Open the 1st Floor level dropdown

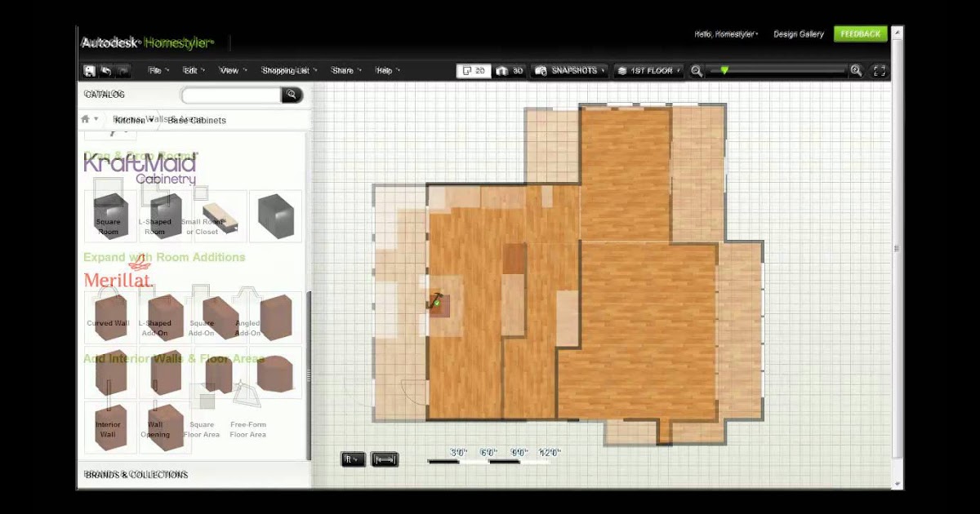pos(649,71)
